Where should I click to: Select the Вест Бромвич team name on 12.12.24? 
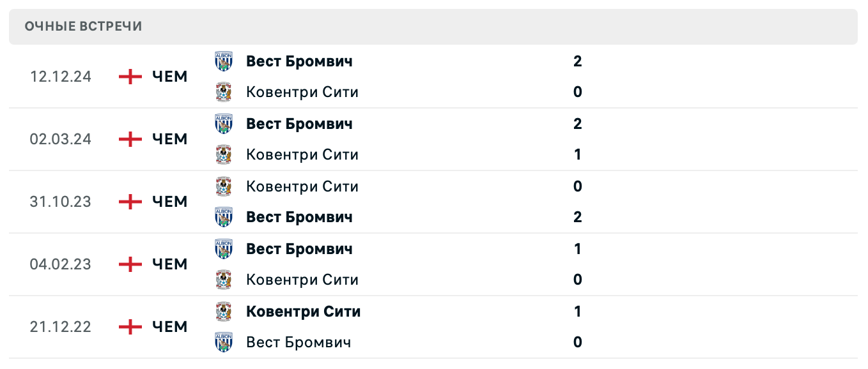(298, 61)
